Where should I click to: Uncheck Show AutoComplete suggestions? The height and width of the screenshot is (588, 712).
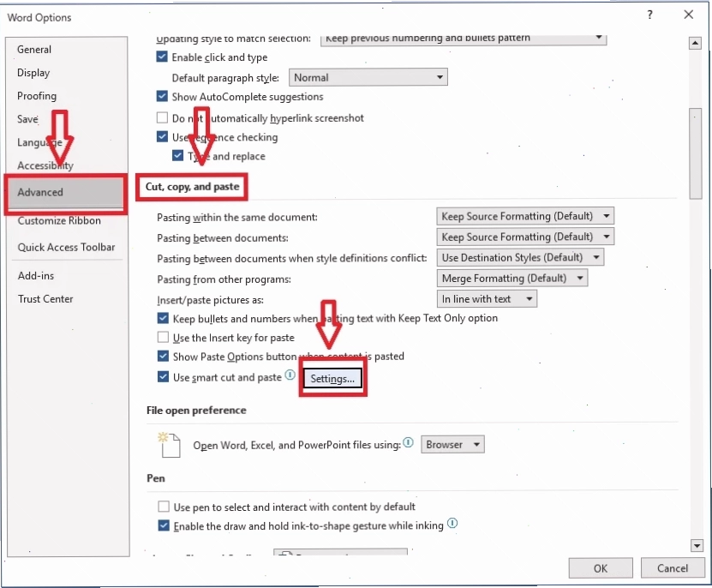pos(162,96)
